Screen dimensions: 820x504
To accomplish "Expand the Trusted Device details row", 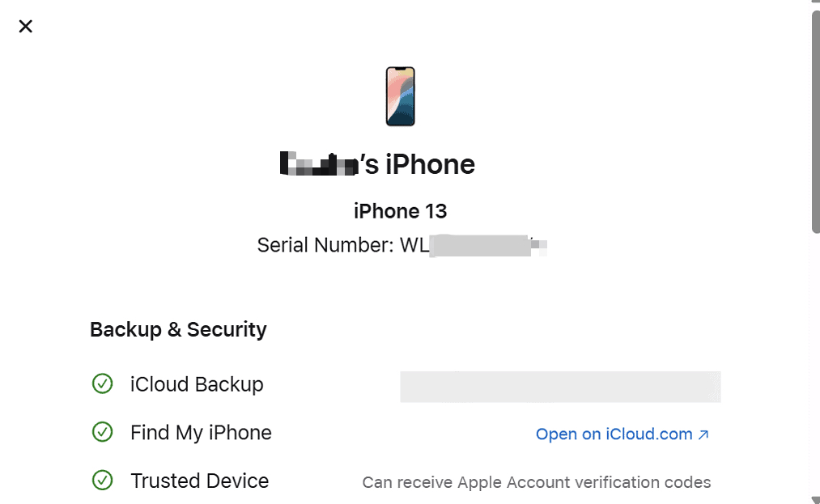I will tap(200, 481).
